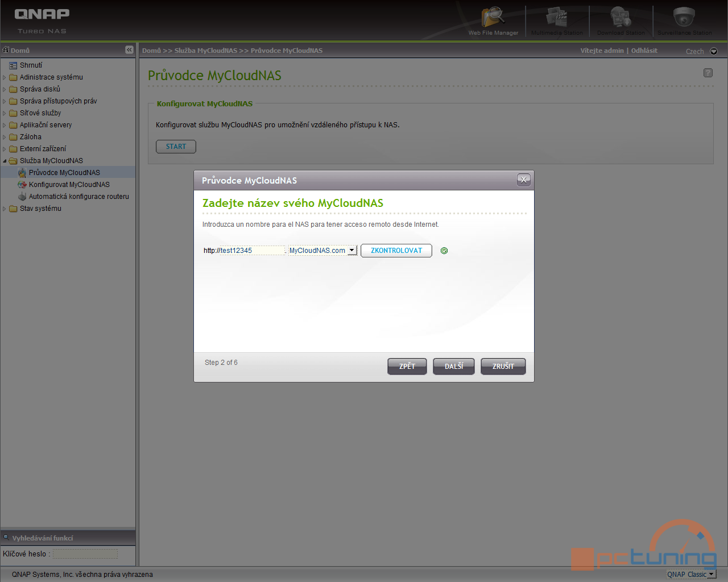Expand Správa přístupových práv node
Screen dimensions: 728x582
pyautogui.click(x=5, y=101)
